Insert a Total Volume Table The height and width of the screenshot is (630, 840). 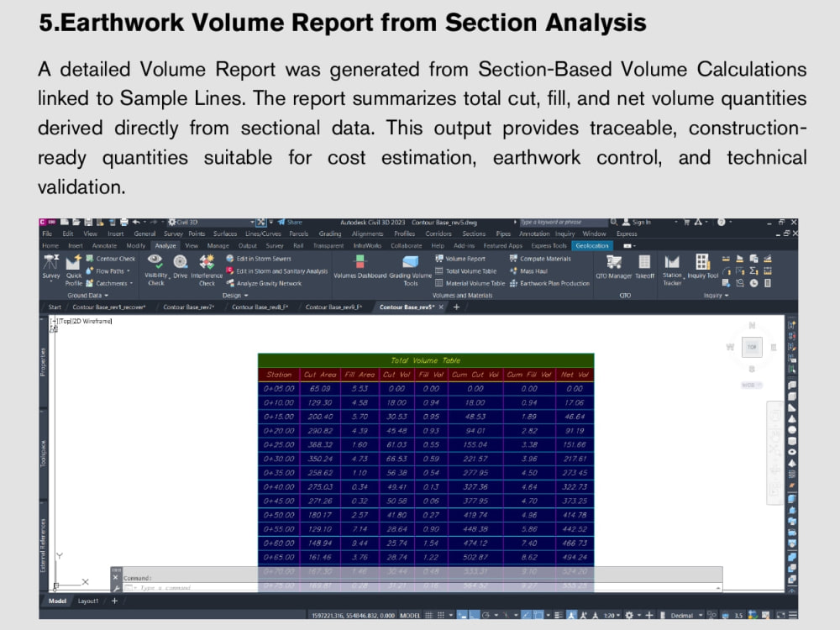click(466, 271)
